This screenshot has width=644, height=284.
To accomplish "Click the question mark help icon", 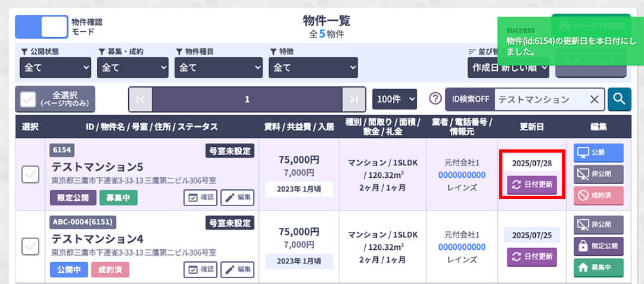I will pyautogui.click(x=435, y=99).
